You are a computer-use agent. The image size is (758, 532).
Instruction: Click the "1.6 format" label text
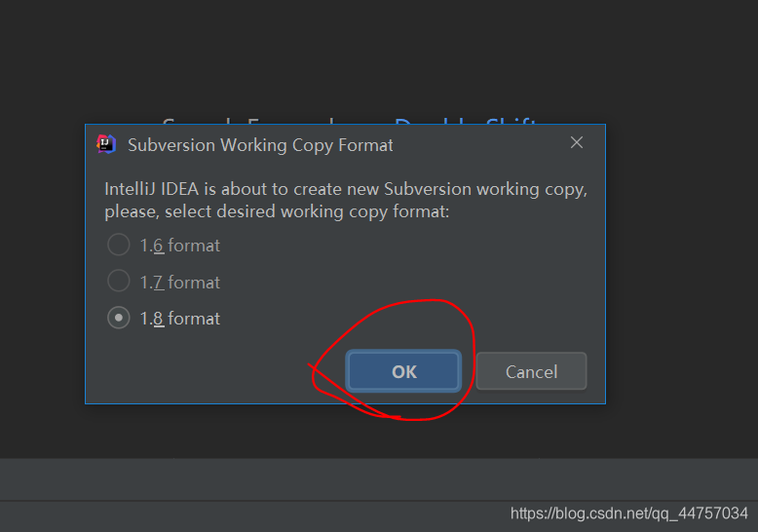[x=180, y=246]
